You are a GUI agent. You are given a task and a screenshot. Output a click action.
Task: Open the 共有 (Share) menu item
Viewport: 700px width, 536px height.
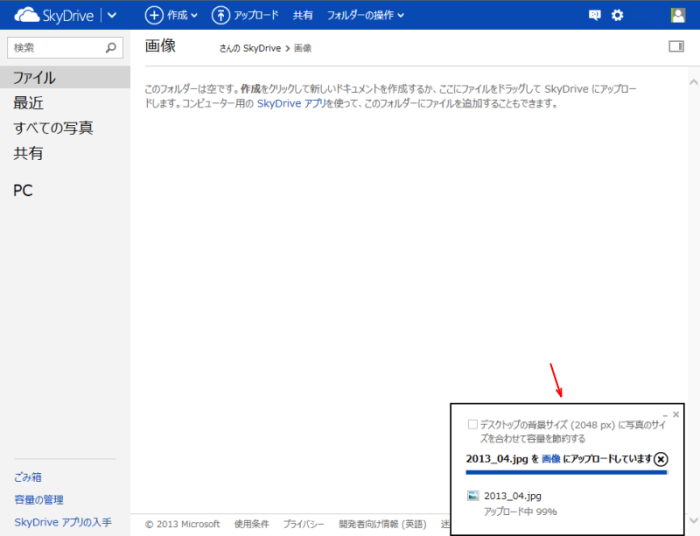302,15
